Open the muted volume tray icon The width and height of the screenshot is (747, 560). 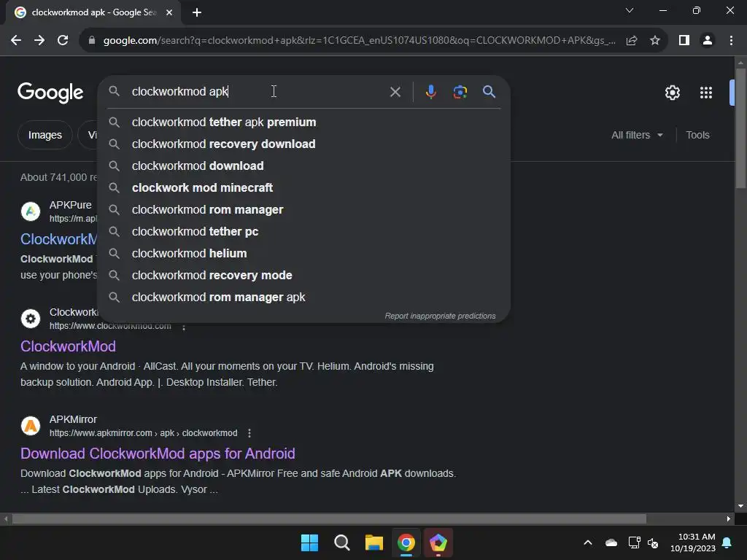point(653,542)
